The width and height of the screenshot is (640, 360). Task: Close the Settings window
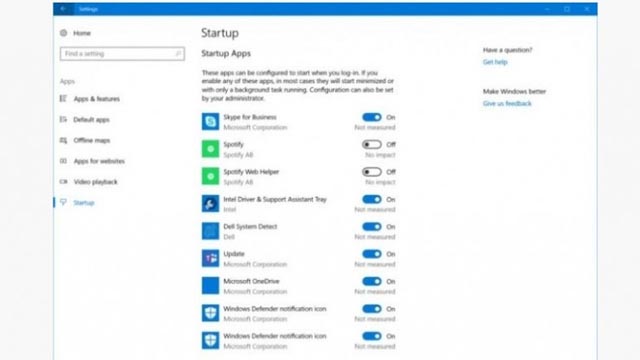[587, 9]
